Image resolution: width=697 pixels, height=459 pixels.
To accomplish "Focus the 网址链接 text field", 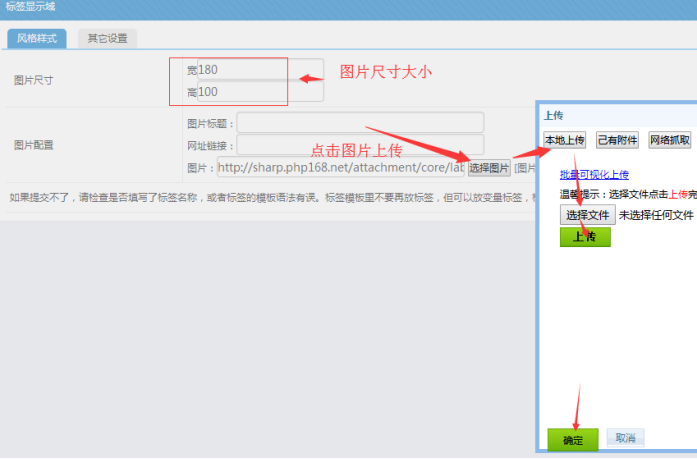I will tap(360, 145).
